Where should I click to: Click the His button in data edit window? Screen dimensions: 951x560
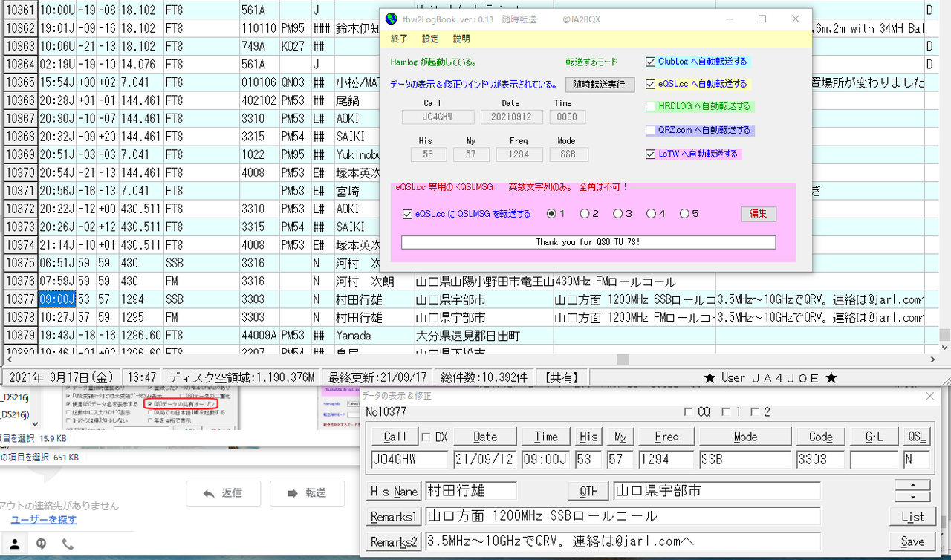[588, 437]
